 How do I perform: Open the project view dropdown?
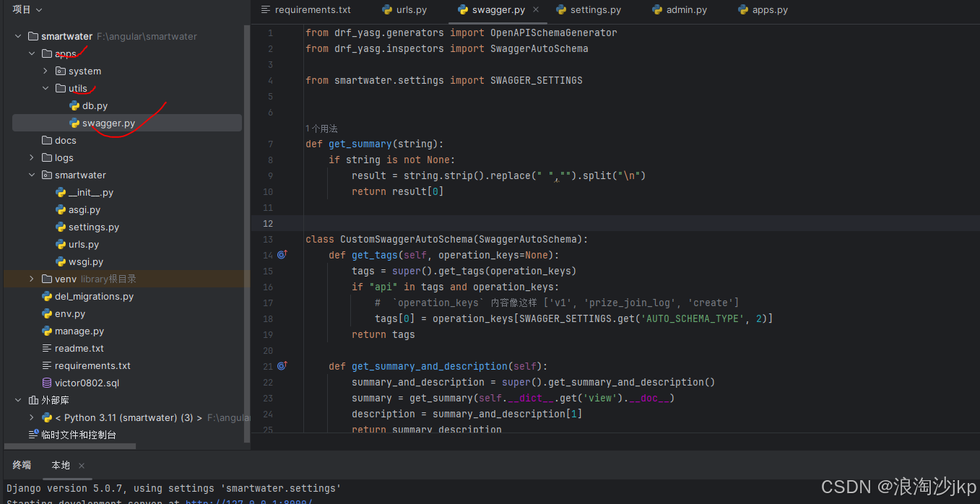27,9
